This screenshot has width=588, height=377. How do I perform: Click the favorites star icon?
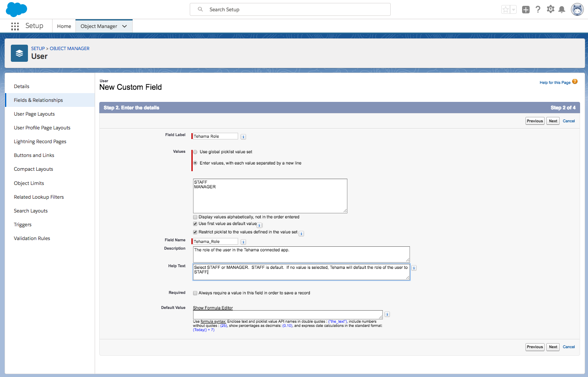pos(505,10)
